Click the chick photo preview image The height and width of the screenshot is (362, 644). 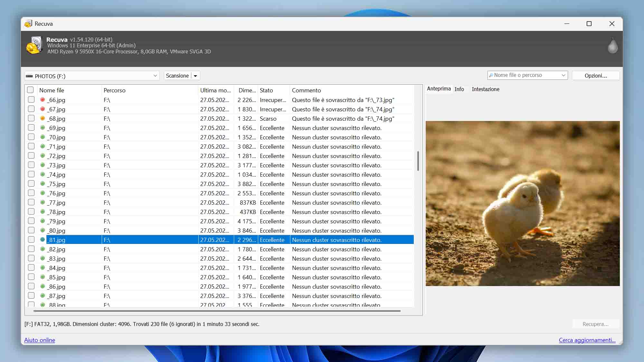(522, 203)
